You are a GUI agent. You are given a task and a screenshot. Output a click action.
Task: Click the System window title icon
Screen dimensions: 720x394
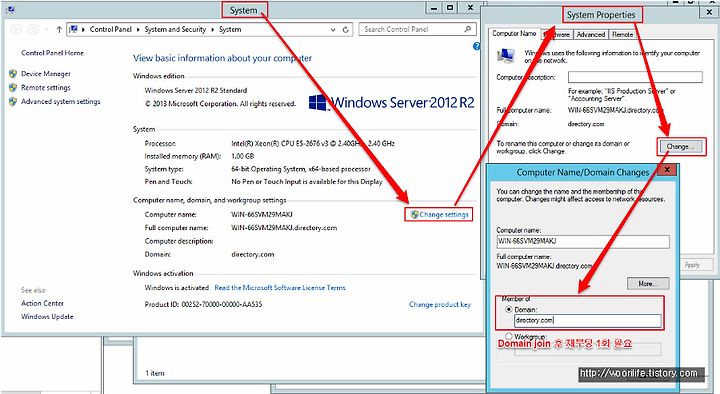11,9
